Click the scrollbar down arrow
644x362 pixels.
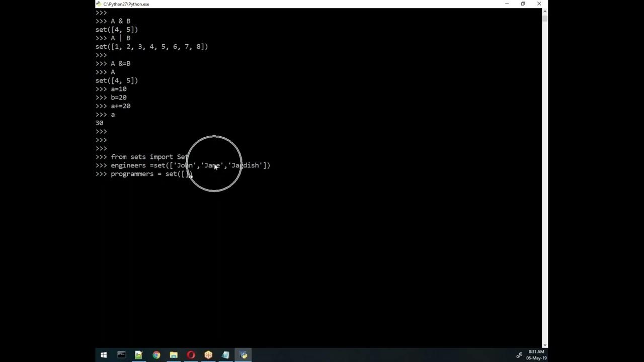coord(545,344)
